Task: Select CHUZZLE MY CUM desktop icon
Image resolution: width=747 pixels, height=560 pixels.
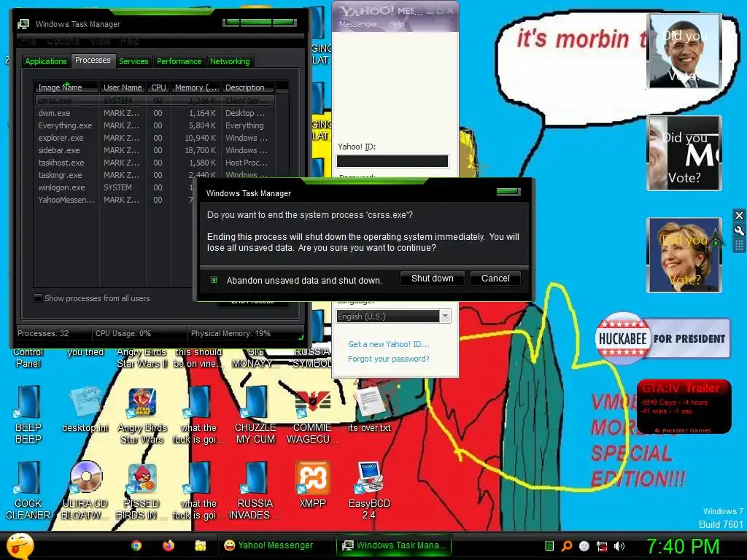Action: point(255,415)
